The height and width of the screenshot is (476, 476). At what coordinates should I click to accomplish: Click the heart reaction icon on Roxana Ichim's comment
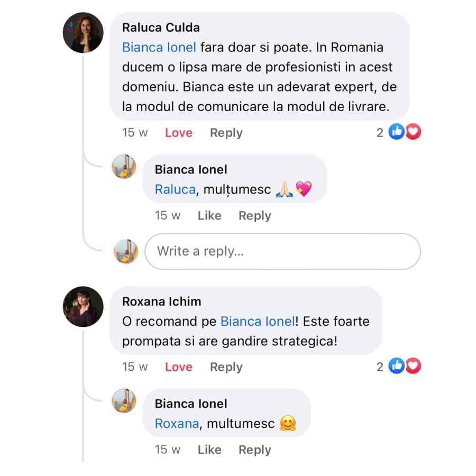pos(413,366)
